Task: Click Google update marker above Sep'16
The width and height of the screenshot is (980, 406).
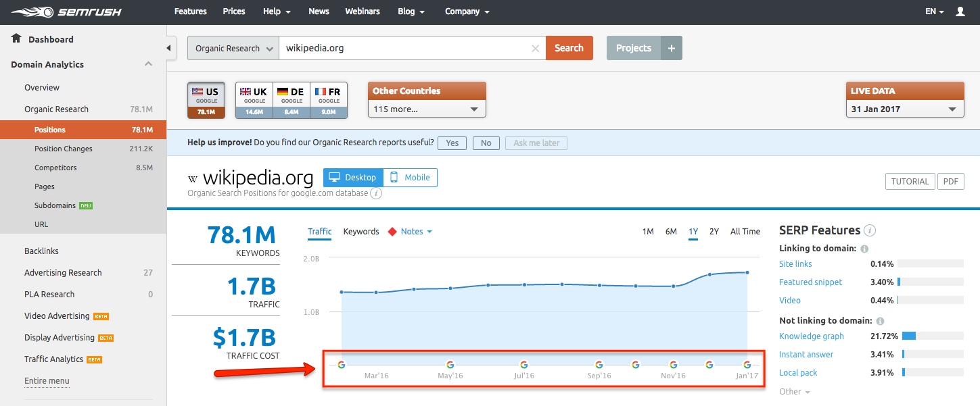Action: (599, 365)
